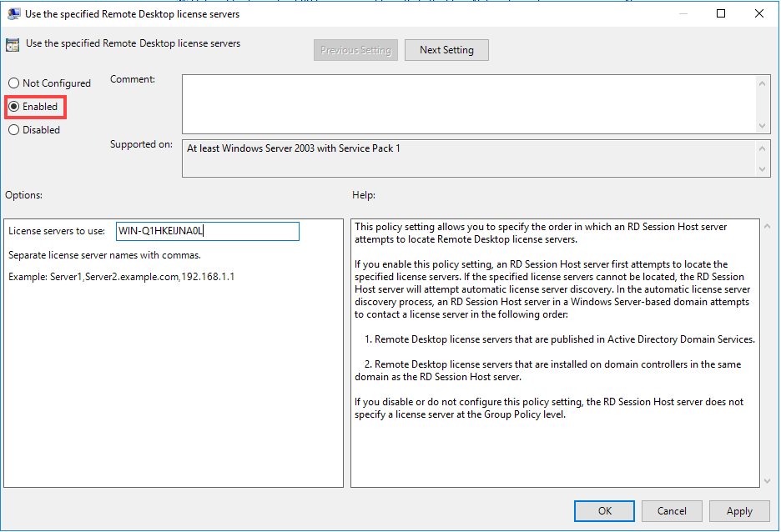
Task: Click the 'Separate license server names with commas.' text
Action: (104, 255)
